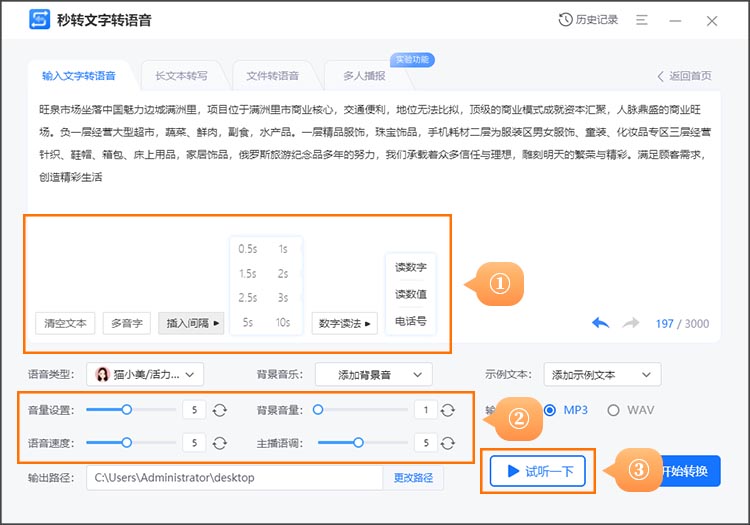
Task: Select 读数字 reading option
Action: (410, 267)
